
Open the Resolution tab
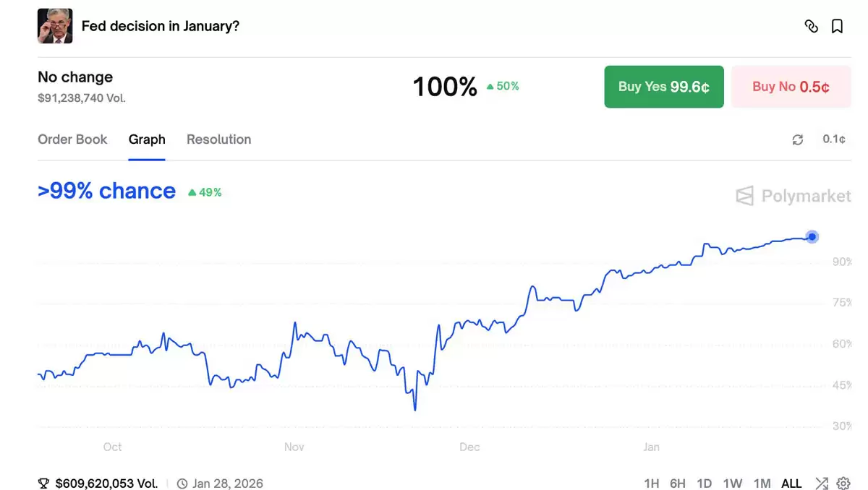(x=218, y=139)
